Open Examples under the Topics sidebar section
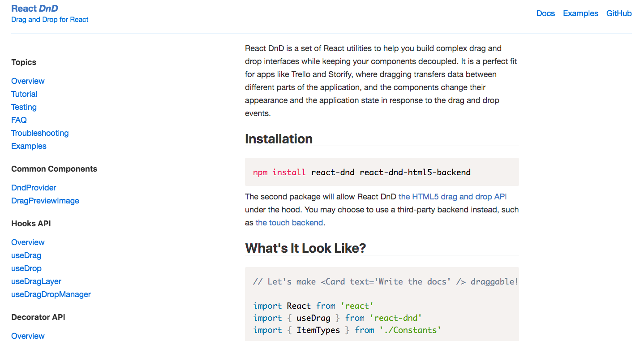The image size is (644, 341). click(x=29, y=146)
